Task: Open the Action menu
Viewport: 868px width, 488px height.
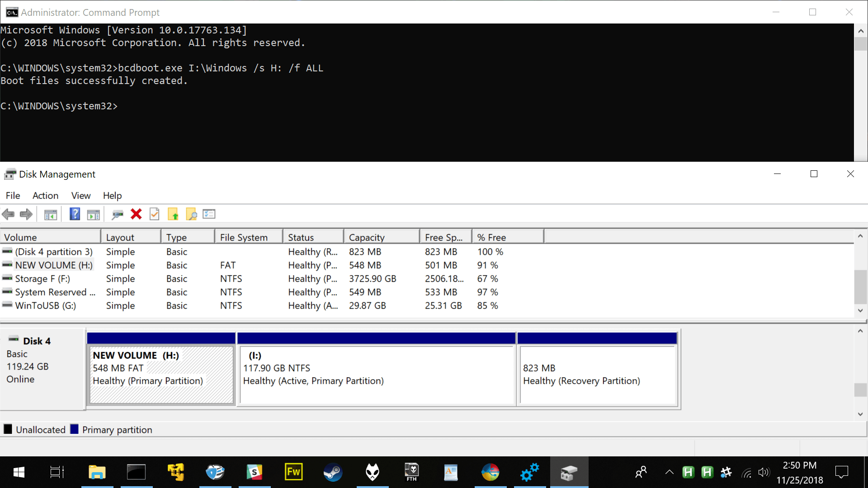Action: tap(45, 196)
